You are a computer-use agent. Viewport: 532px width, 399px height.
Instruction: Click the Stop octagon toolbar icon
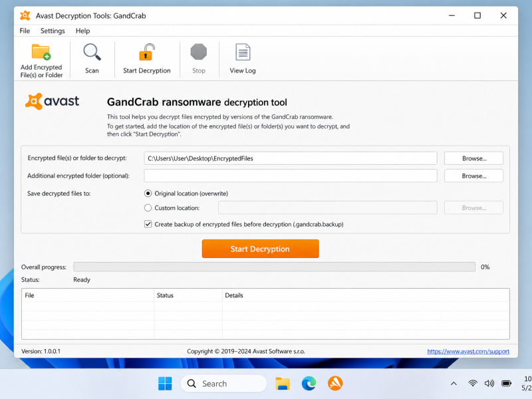point(198,52)
